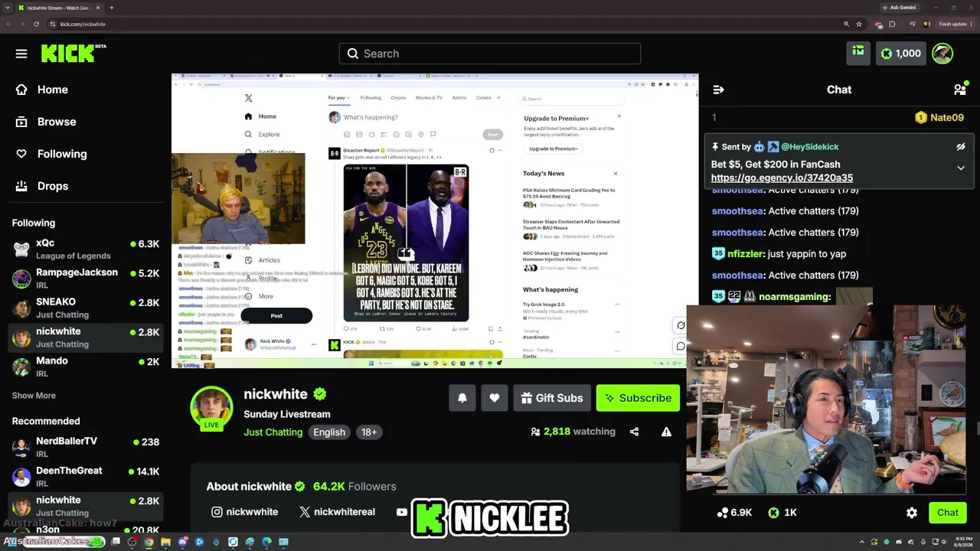Gift Subs to nickwhite's channel

click(552, 398)
